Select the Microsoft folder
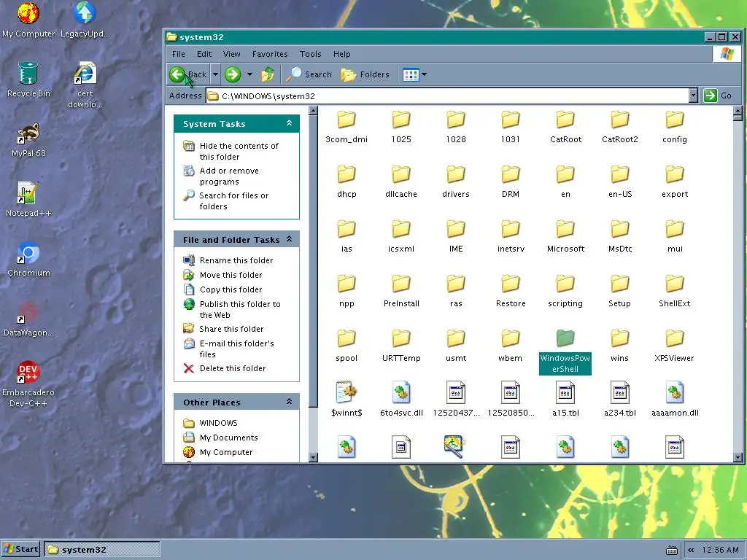 pyautogui.click(x=565, y=236)
